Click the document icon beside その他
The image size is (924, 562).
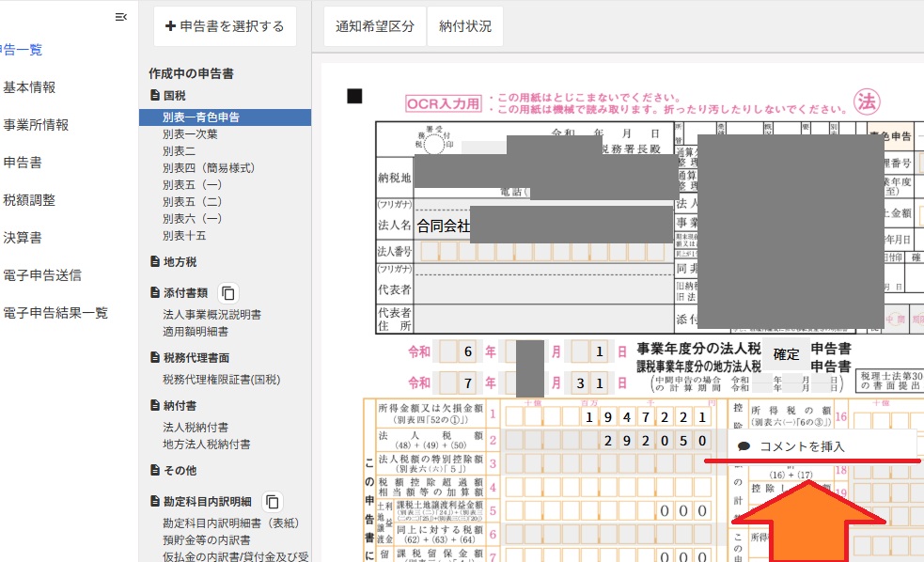[x=155, y=470]
